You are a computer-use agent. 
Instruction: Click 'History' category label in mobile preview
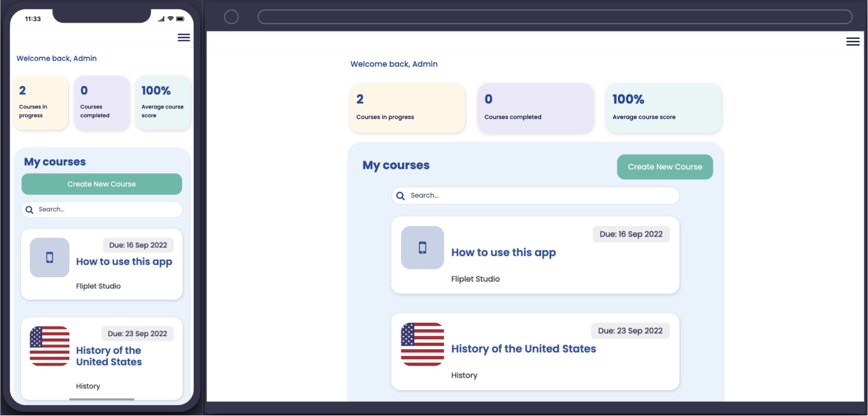pos(88,386)
